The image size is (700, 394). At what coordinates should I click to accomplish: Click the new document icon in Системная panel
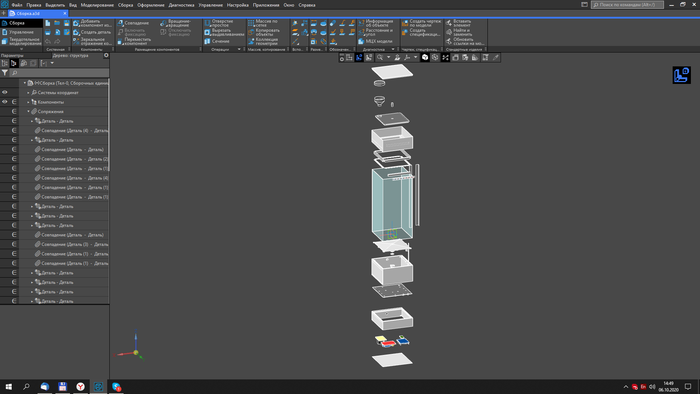[x=48, y=23]
